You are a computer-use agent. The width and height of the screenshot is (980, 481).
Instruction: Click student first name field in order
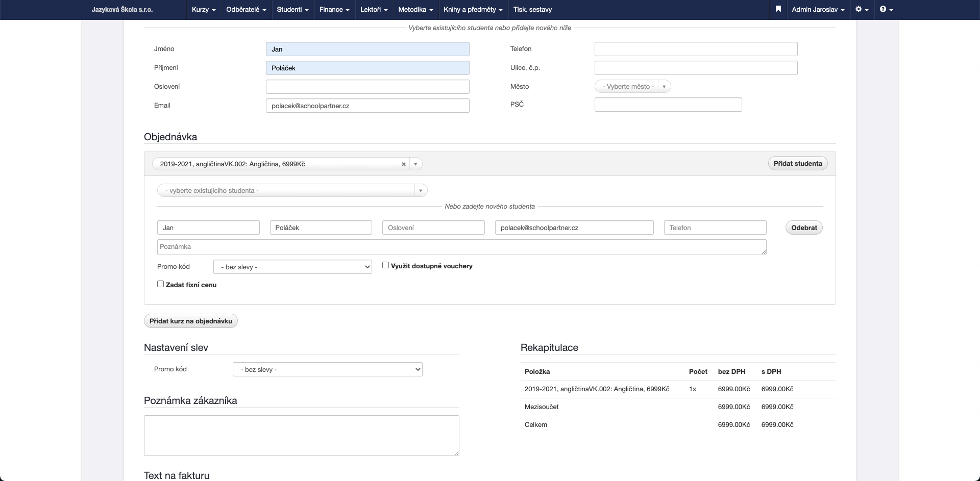point(208,227)
